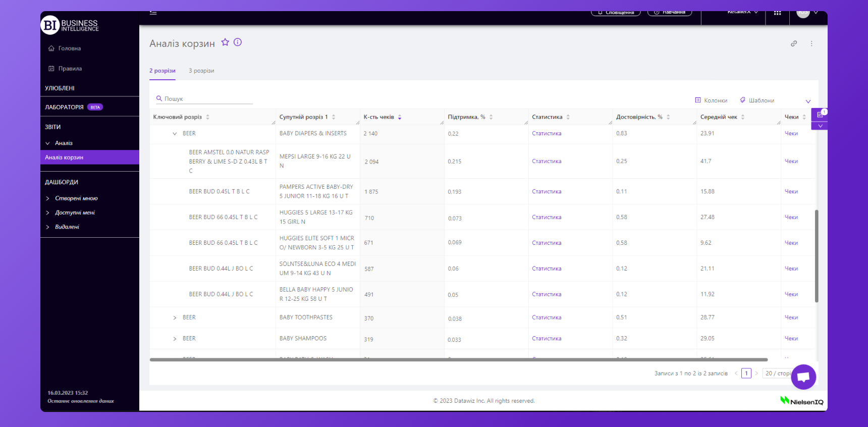Sort by Підтримка, % column
This screenshot has width=868, height=427.
(491, 117)
